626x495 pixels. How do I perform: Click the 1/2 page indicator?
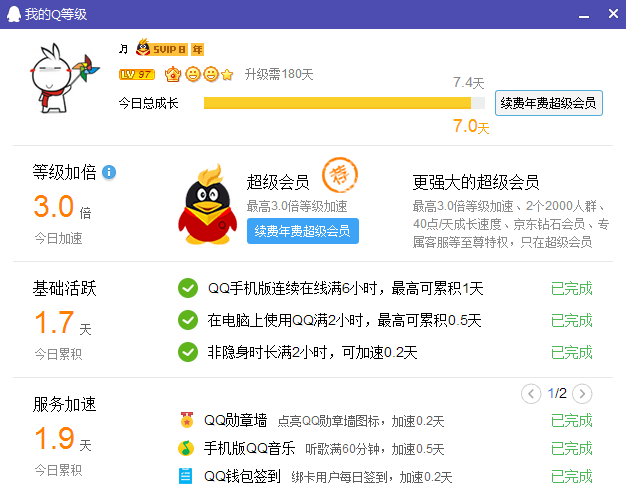pyautogui.click(x=557, y=394)
